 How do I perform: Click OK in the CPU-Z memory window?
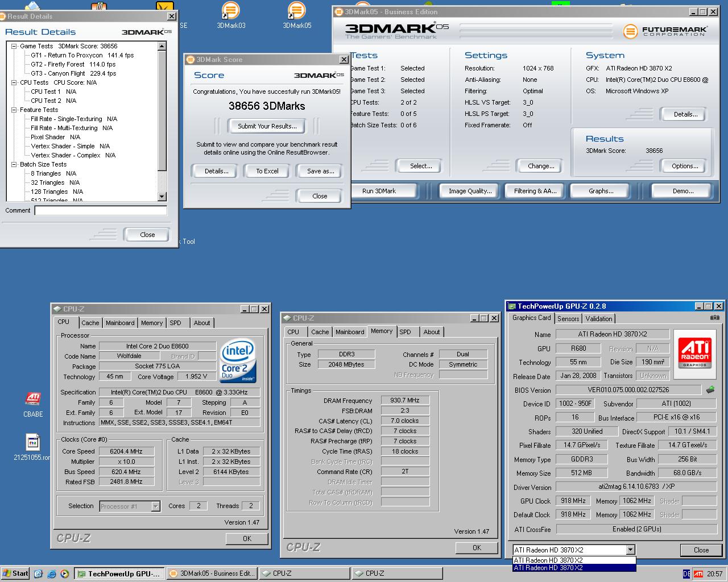click(477, 548)
